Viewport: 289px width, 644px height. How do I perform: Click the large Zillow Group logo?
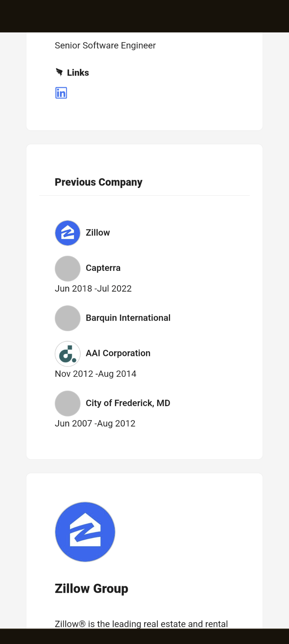(85, 532)
